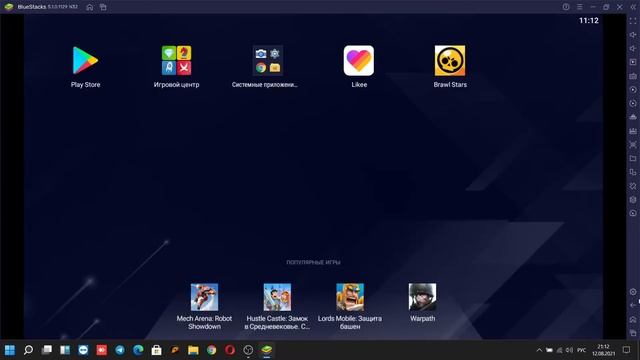Open Android recent apps in sidebar
Image resolution: width=640 pixels, height=360 pixels.
tap(633, 333)
